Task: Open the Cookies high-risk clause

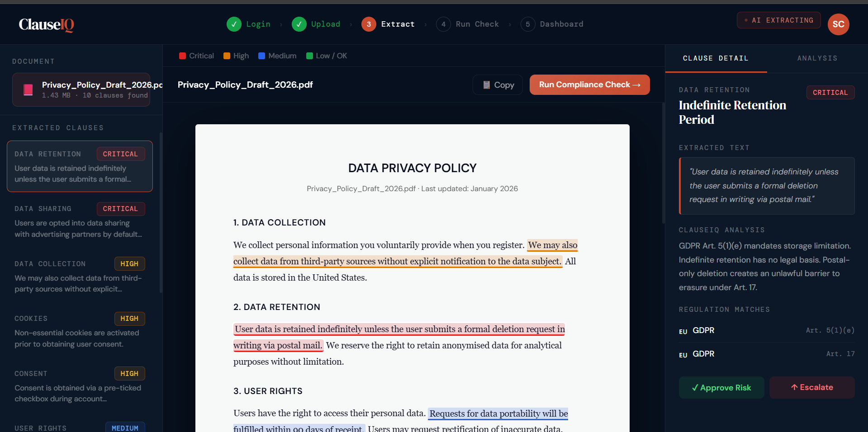Action: [x=80, y=331]
